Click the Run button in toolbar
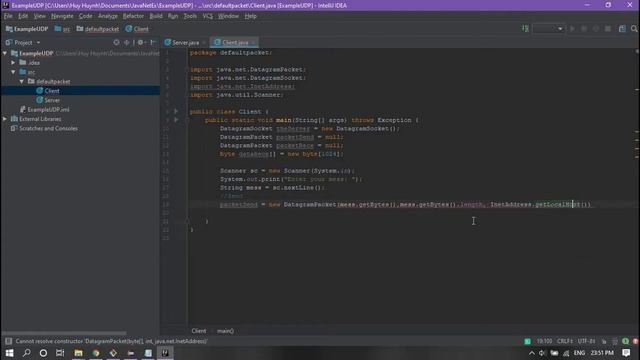Image resolution: width=640 pixels, height=360 pixels. click(572, 29)
